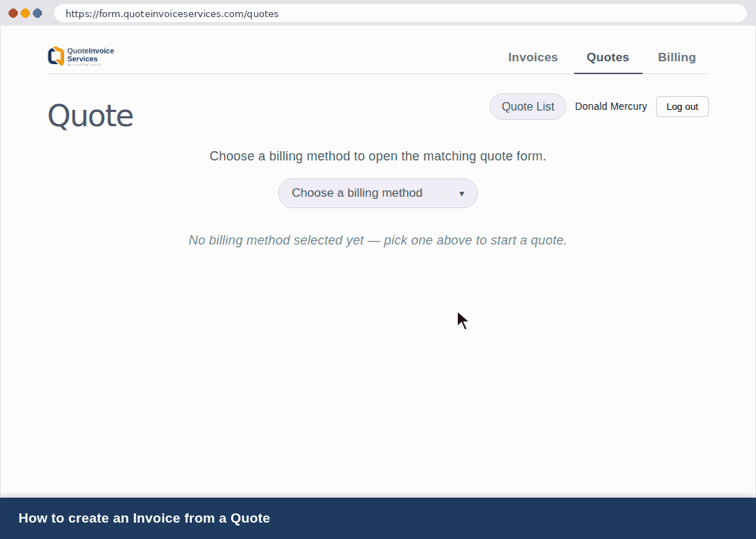
Task: Click the 'No billing method selected yet' message
Action: point(378,240)
